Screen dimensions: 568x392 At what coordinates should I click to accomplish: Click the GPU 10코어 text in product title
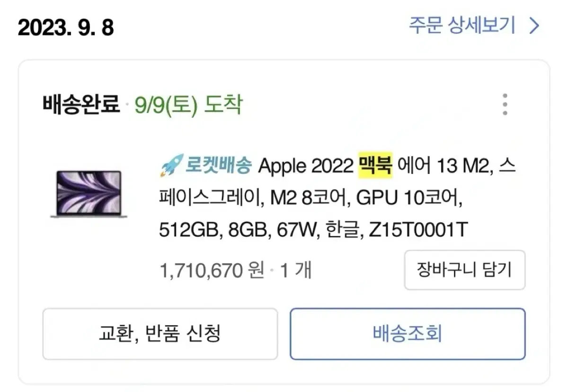[408, 199]
